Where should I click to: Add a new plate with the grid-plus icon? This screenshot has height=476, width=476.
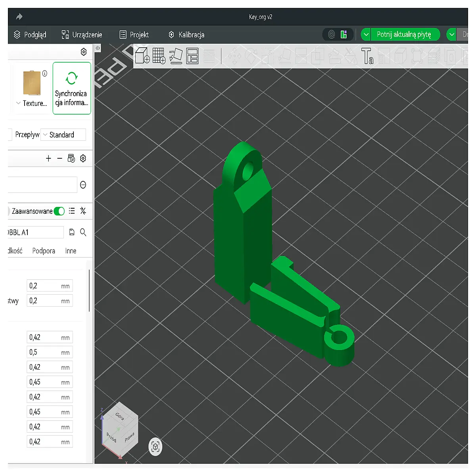point(159,56)
